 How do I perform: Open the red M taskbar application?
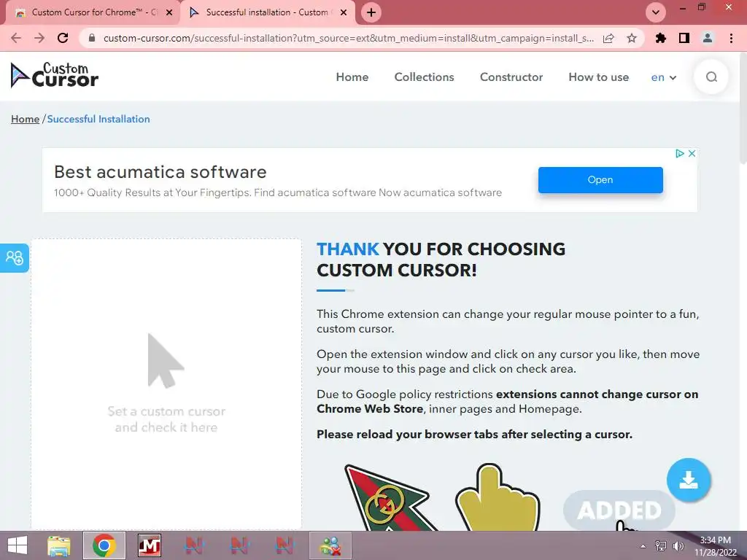(x=149, y=545)
